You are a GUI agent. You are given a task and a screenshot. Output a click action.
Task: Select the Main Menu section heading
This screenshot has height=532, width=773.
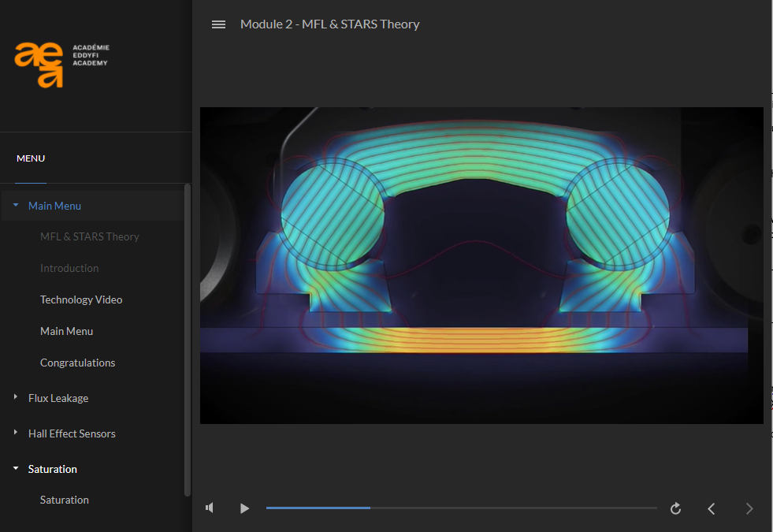54,206
